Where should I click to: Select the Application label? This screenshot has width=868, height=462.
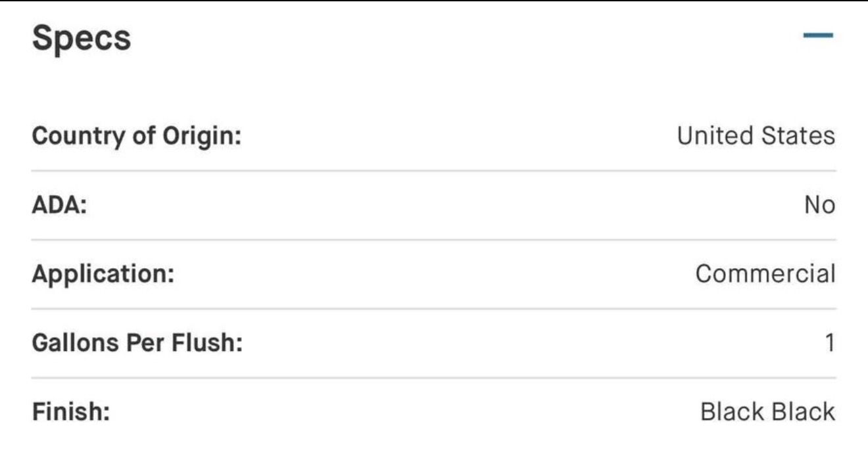pos(103,274)
